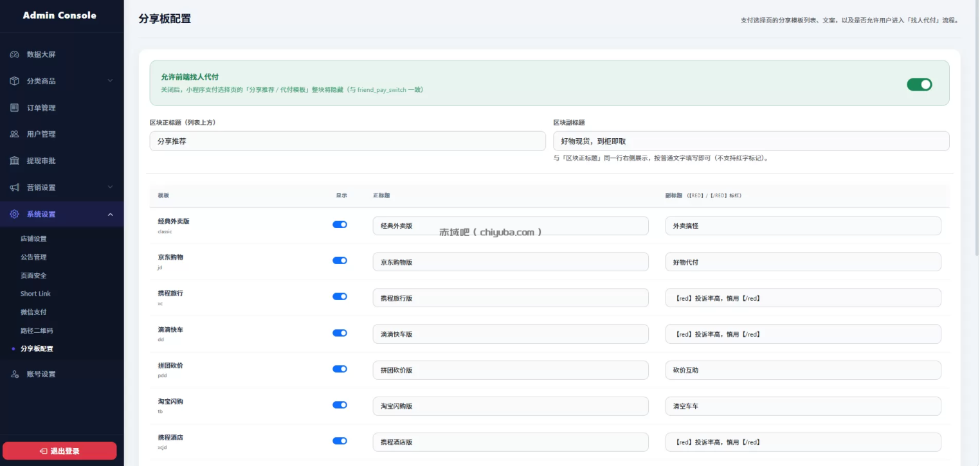Toggle display switch for 淘宝闪购 row
980x466 pixels.
[340, 405]
